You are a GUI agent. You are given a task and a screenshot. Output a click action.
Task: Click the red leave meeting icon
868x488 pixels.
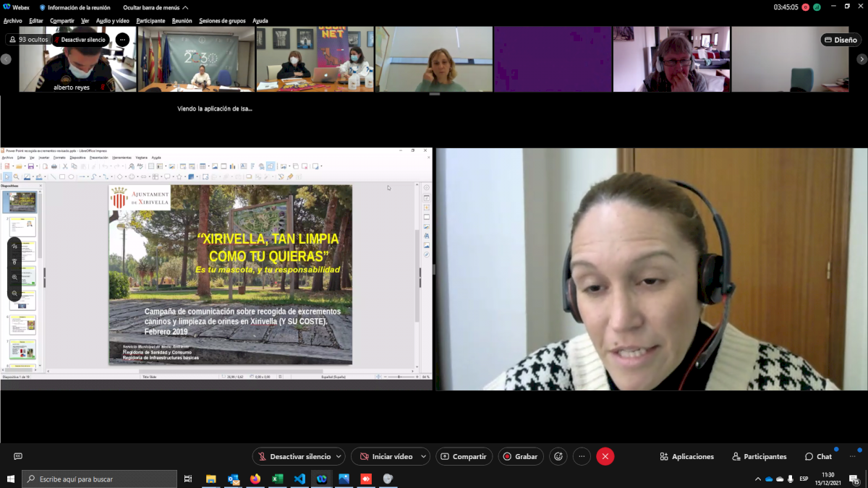[x=605, y=456]
